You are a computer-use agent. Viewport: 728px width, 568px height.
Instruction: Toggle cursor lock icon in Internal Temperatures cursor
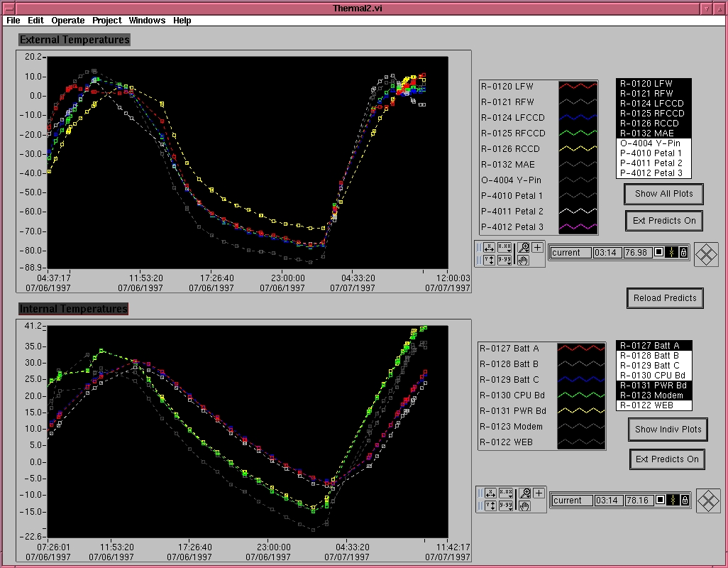pyautogui.click(x=685, y=501)
